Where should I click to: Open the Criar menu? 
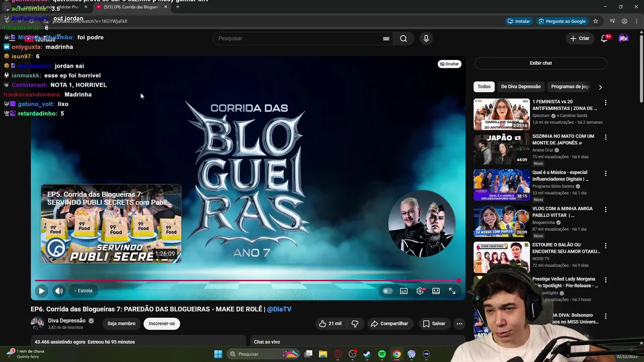(x=579, y=38)
